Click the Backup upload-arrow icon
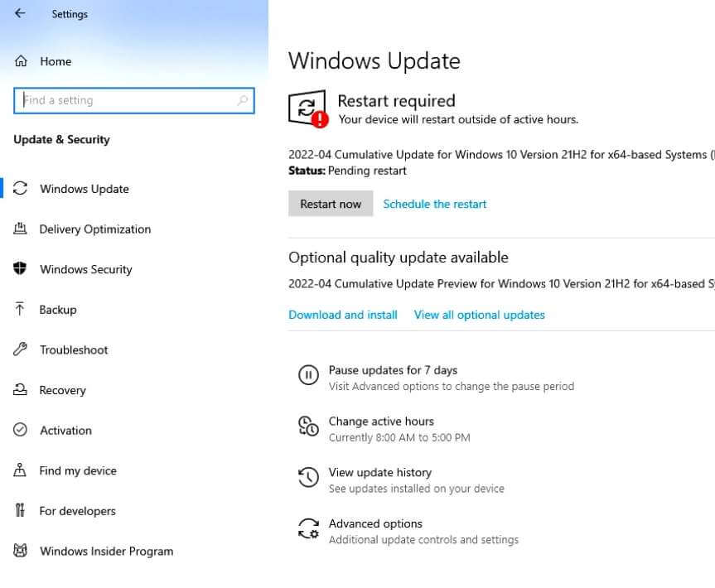715x588 pixels. click(21, 310)
